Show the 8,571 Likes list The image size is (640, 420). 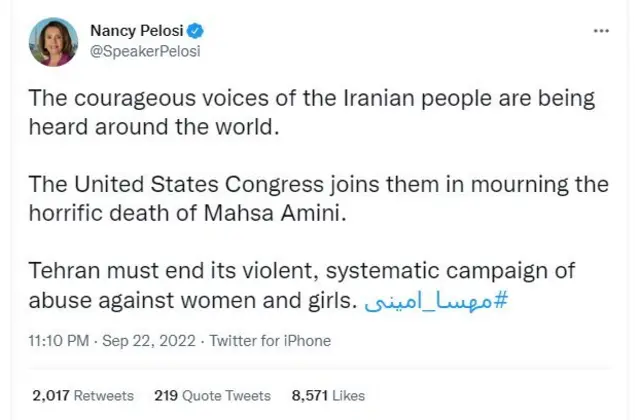tap(328, 396)
